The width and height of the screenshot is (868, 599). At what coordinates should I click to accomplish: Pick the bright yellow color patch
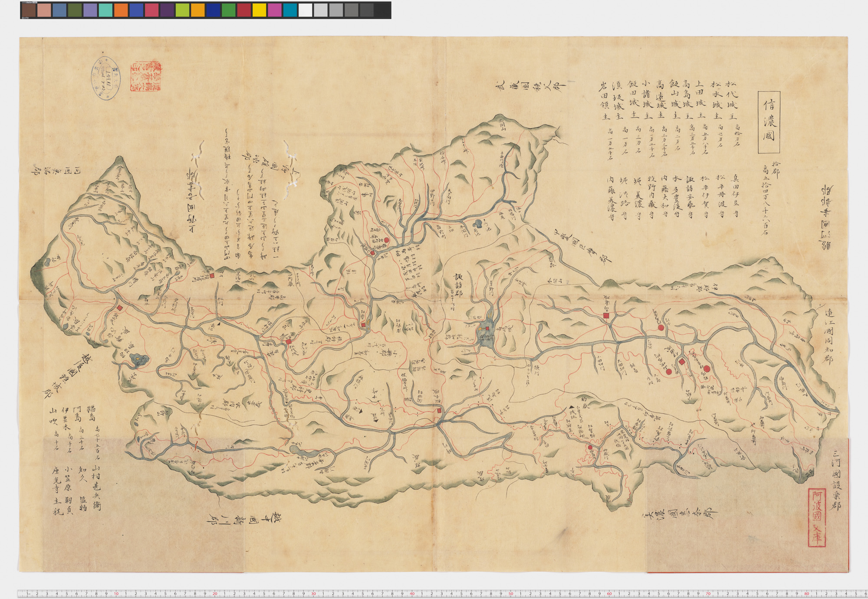pos(259,10)
